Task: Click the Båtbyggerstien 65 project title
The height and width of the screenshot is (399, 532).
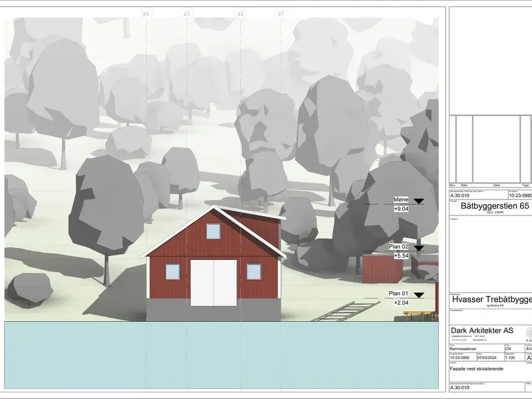Action: pos(495,206)
